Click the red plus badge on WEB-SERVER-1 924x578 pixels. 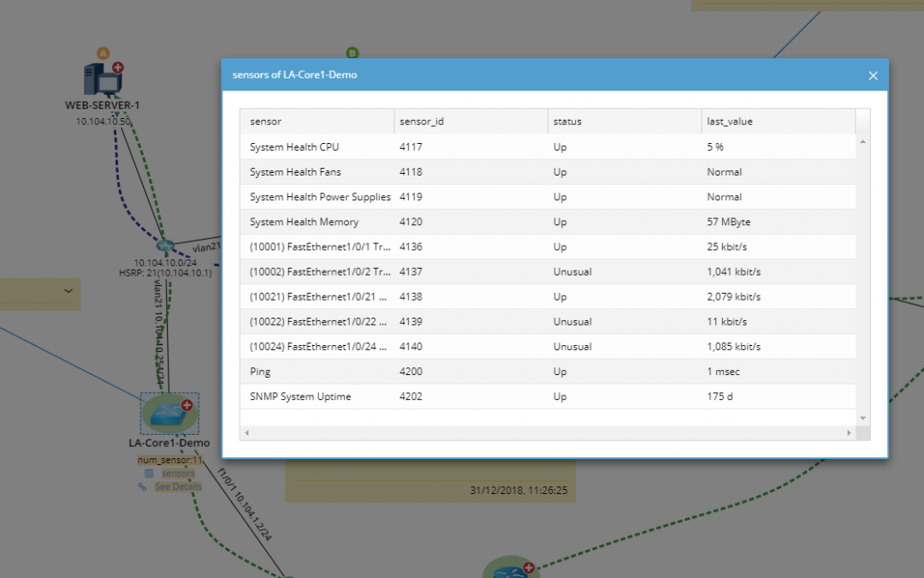point(118,68)
